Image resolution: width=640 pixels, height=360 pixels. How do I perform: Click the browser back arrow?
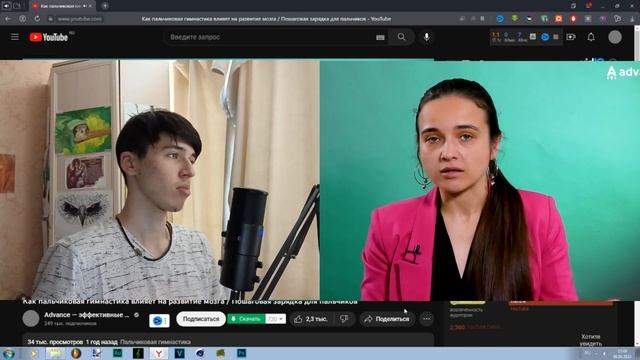tap(8, 19)
